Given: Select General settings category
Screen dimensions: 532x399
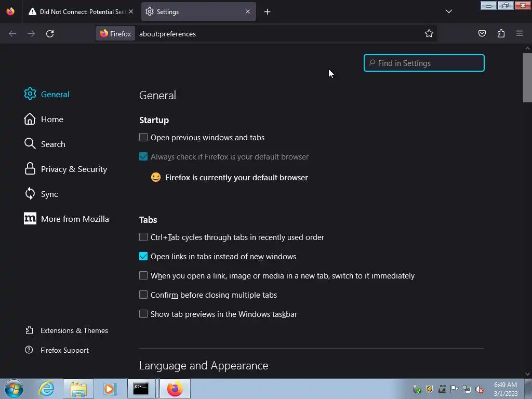Looking at the screenshot, I should [x=47, y=94].
